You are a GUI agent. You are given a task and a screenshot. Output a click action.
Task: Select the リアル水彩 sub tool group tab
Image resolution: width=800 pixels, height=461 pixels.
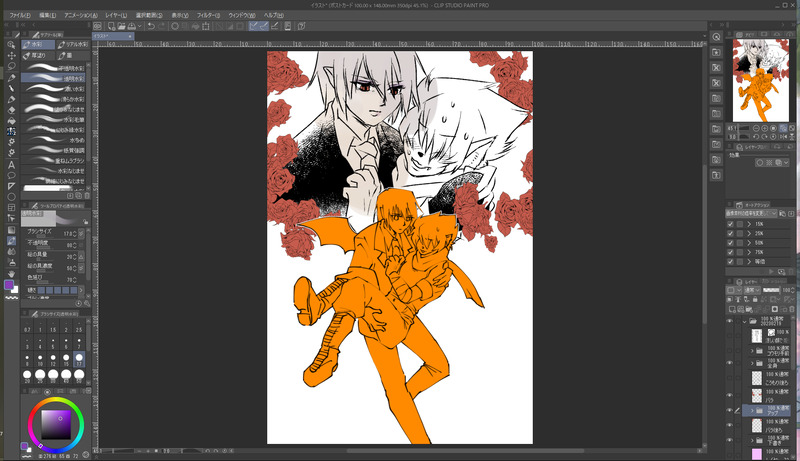(72, 44)
